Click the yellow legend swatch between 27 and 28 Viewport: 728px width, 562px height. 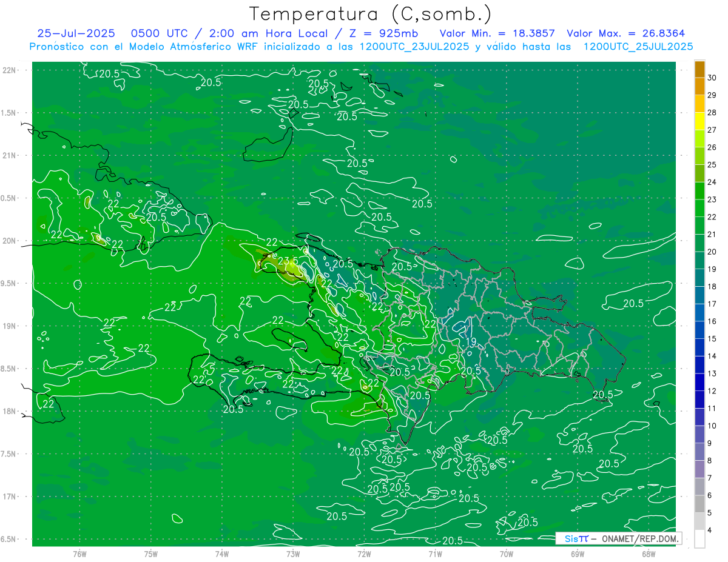point(699,121)
